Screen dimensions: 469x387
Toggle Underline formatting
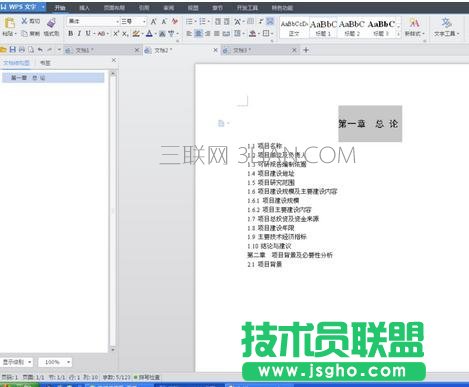coord(88,33)
